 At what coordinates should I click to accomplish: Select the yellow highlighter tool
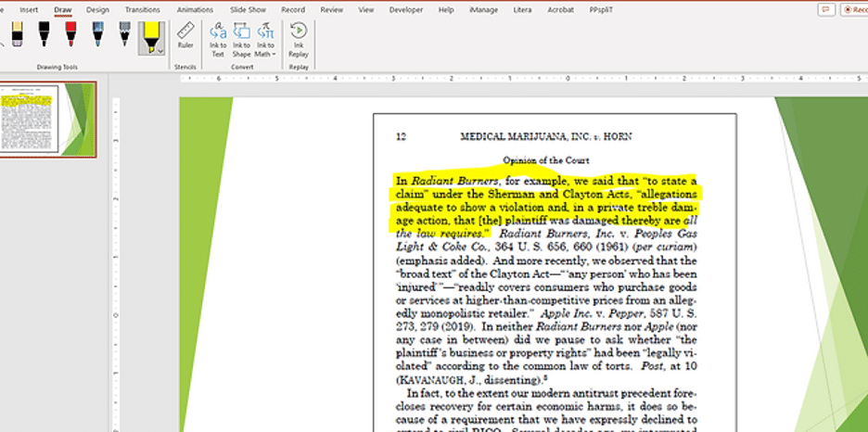150,35
